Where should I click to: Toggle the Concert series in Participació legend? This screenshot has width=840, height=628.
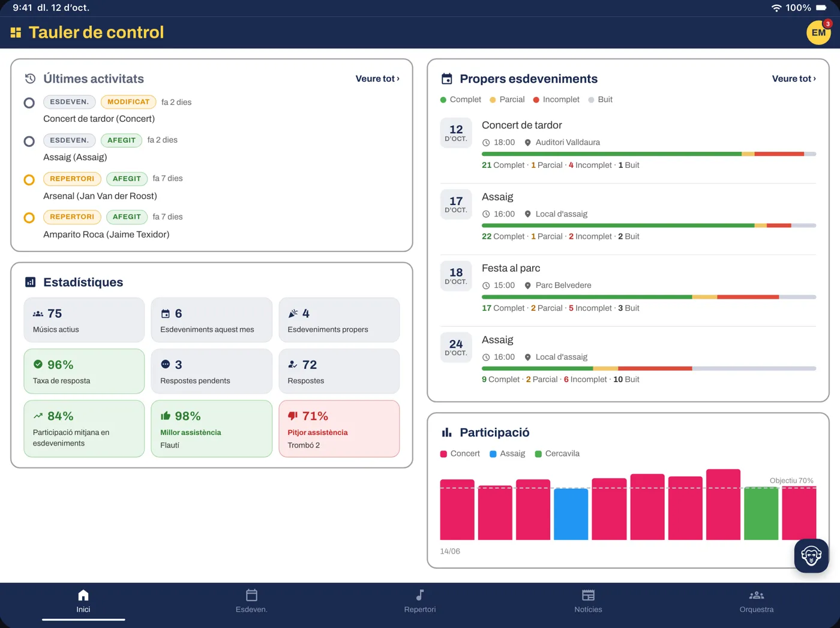(x=460, y=453)
